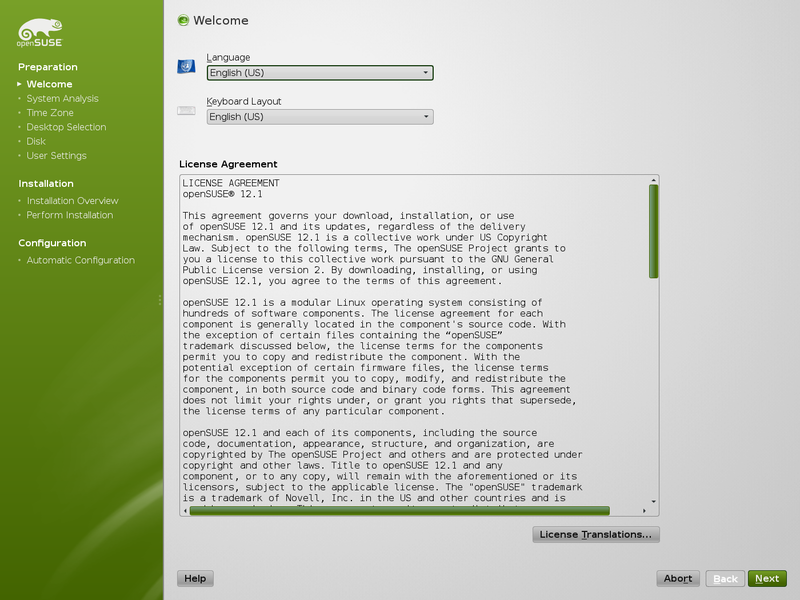
Task: Select Installation Overview in the sidebar
Action: pyautogui.click(x=72, y=201)
